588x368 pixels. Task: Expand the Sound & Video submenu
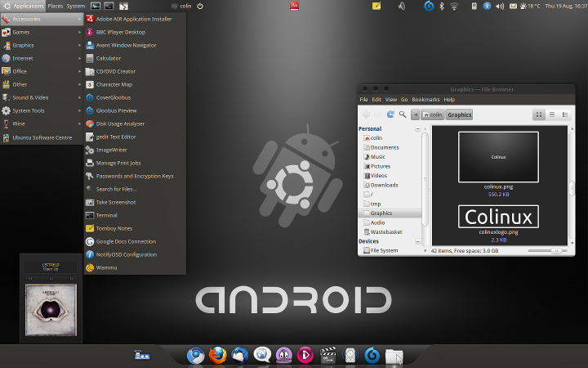42,97
